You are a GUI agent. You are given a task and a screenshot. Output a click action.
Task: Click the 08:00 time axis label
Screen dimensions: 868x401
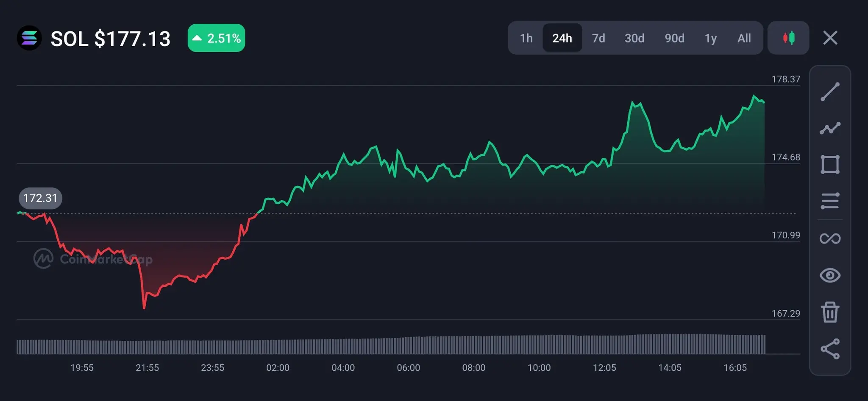473,368
